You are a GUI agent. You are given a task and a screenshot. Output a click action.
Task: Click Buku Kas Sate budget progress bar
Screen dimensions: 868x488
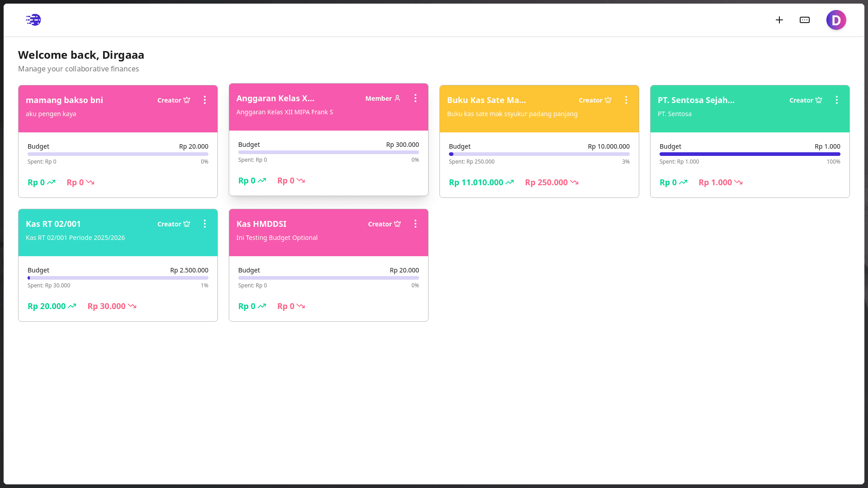pos(539,154)
